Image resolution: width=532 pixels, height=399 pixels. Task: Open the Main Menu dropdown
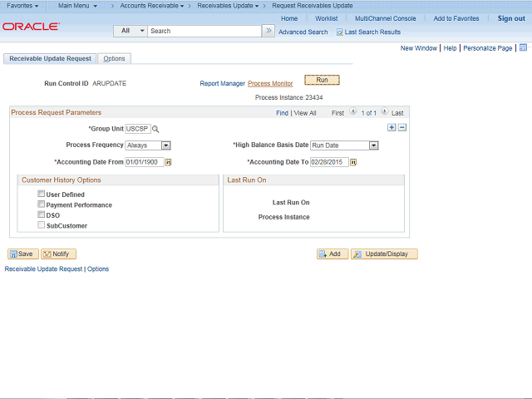(77, 6)
